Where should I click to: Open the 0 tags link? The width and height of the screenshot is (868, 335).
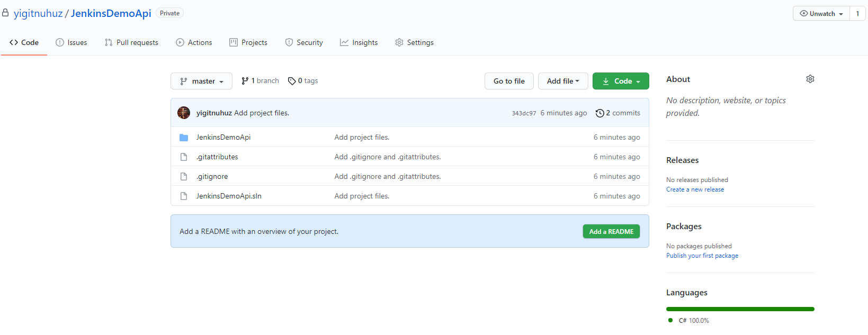(303, 81)
